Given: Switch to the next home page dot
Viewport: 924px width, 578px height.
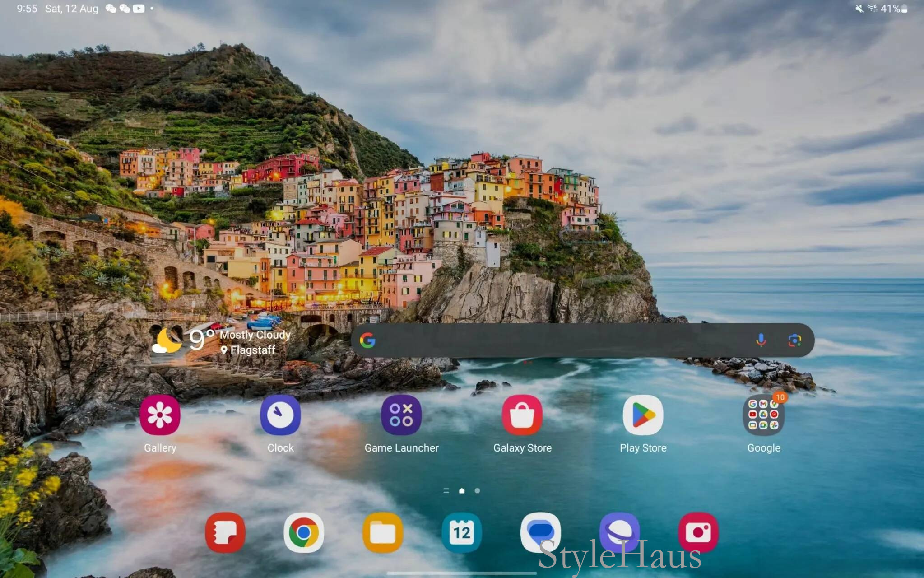Looking at the screenshot, I should click(x=478, y=491).
